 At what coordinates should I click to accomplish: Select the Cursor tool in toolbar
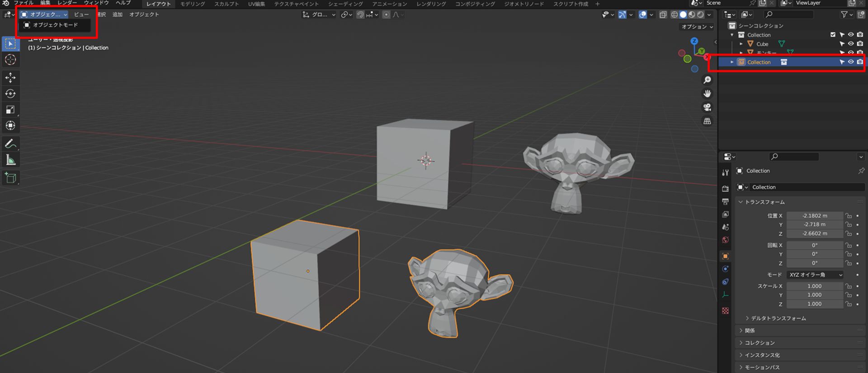(10, 60)
